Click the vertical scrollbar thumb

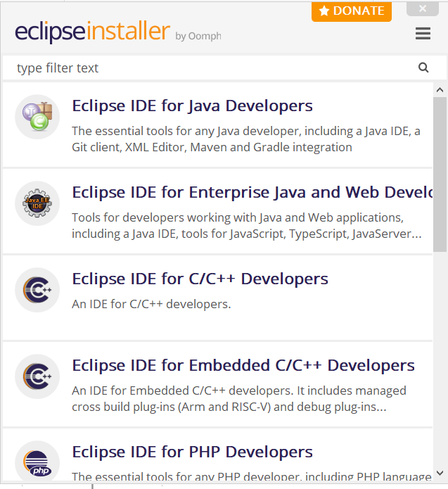tap(440, 174)
